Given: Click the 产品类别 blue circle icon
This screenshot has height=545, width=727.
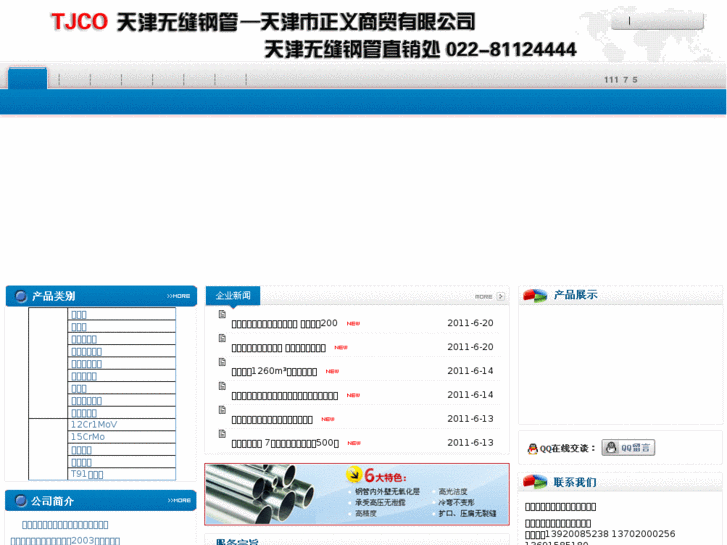Looking at the screenshot, I should coord(21,296).
